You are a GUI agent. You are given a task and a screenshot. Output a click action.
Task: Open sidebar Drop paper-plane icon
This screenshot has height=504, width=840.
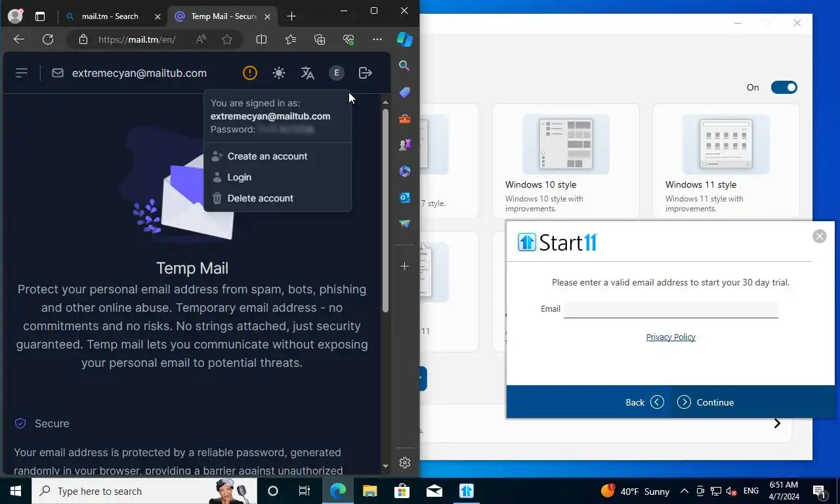405,224
